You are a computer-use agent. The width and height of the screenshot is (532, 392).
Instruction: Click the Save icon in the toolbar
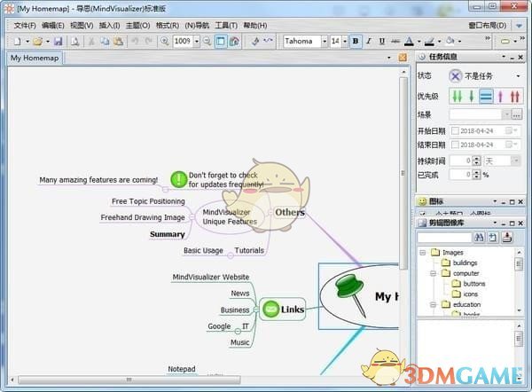pyautogui.click(x=58, y=41)
